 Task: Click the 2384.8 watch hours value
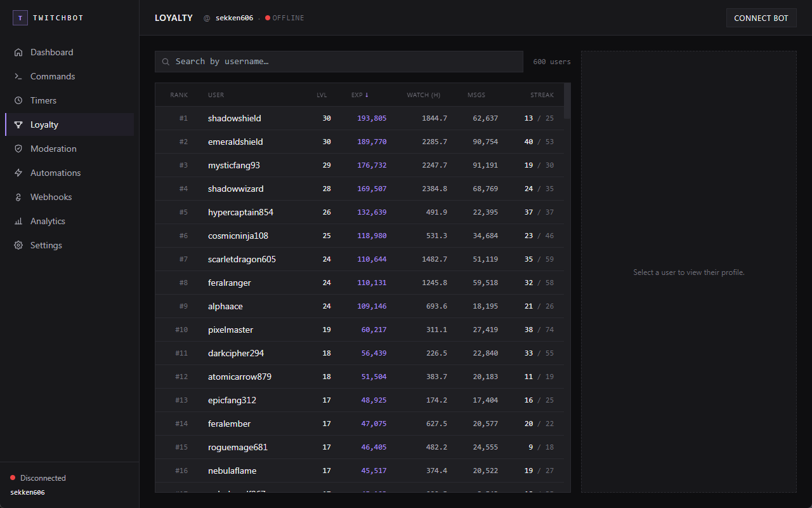pyautogui.click(x=435, y=189)
